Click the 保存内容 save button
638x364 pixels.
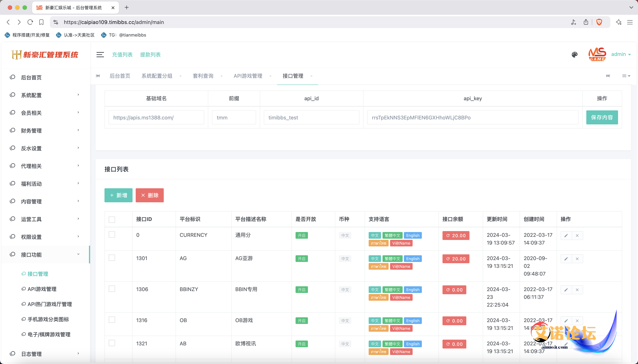pos(602,118)
